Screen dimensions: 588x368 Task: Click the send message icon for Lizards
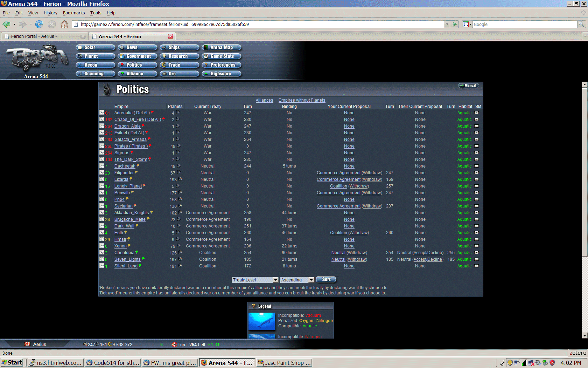point(476,179)
